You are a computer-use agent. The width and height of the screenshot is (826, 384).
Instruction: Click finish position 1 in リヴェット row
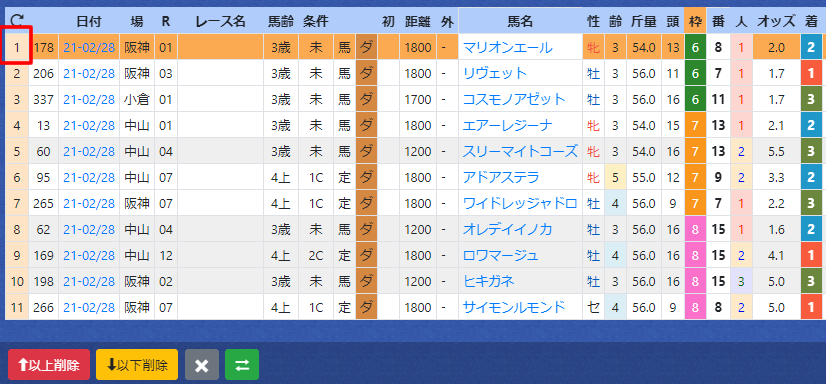pyautogui.click(x=812, y=74)
